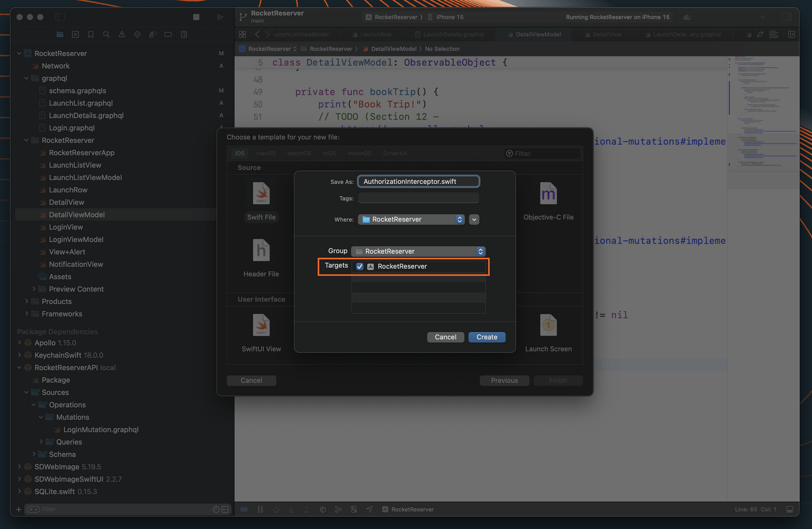Viewport: 812px width, 529px height.
Task: Switch to the macOS platform tab
Action: pyautogui.click(x=266, y=153)
